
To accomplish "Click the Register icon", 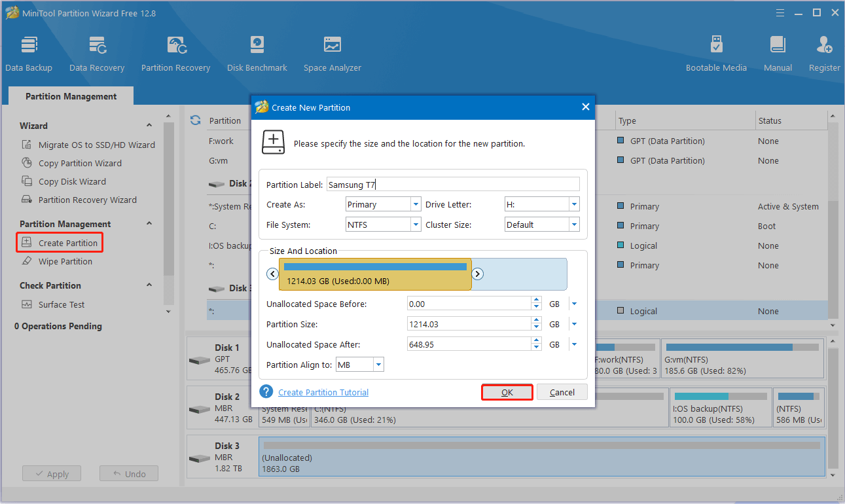I will (824, 54).
